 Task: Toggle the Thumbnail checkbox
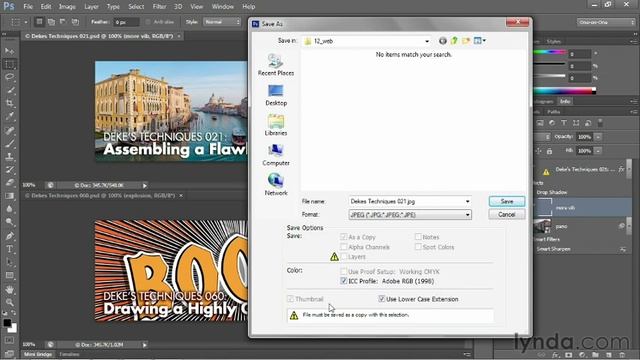pyautogui.click(x=290, y=299)
